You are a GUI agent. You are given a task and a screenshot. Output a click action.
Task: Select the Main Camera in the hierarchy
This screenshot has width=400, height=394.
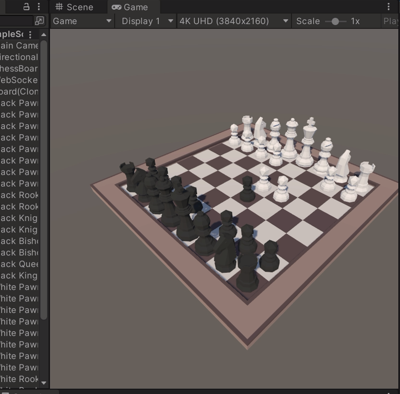coord(19,46)
